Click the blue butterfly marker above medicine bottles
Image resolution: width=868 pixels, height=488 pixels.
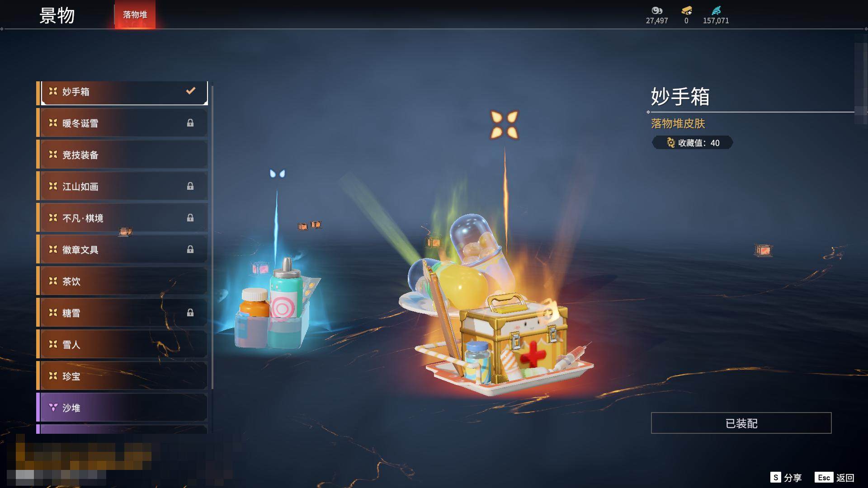[x=277, y=174]
